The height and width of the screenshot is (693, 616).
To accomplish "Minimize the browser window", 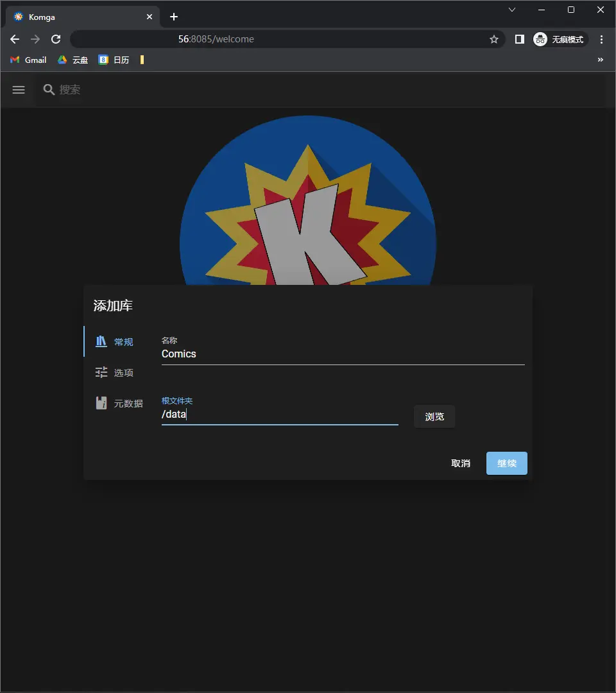I will (542, 10).
